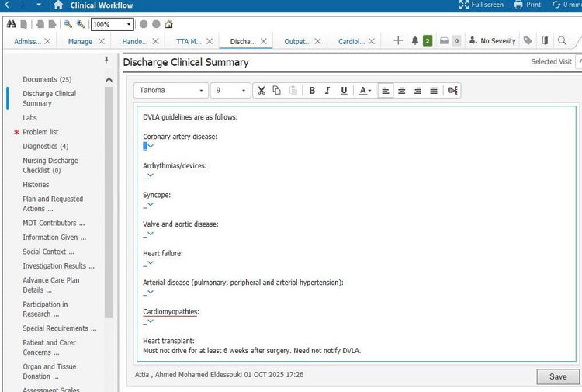Toggle italic formatting
The width and height of the screenshot is (582, 392).
coord(327,91)
